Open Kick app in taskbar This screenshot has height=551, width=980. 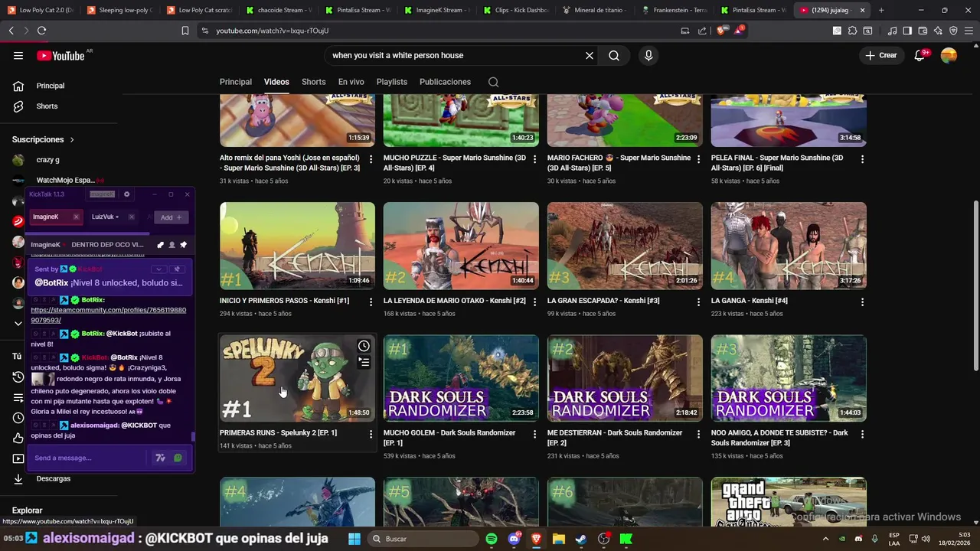626,539
